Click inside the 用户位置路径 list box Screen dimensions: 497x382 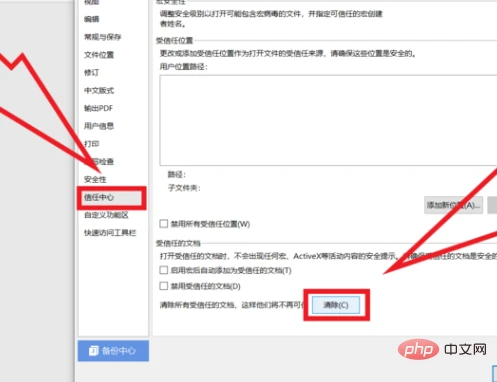328,120
